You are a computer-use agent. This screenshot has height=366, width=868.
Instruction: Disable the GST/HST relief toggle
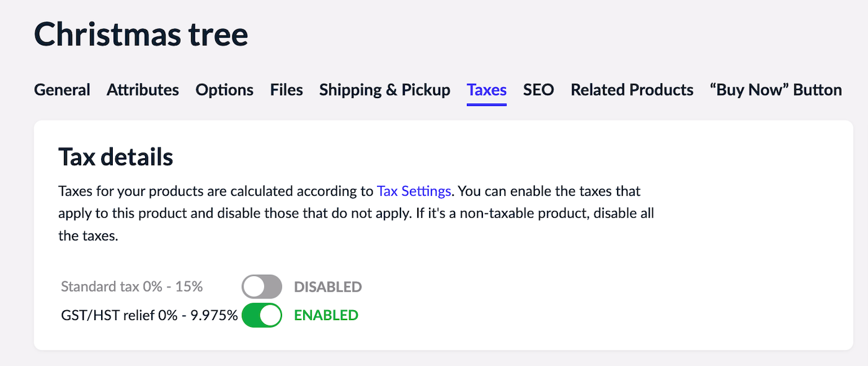[262, 315]
